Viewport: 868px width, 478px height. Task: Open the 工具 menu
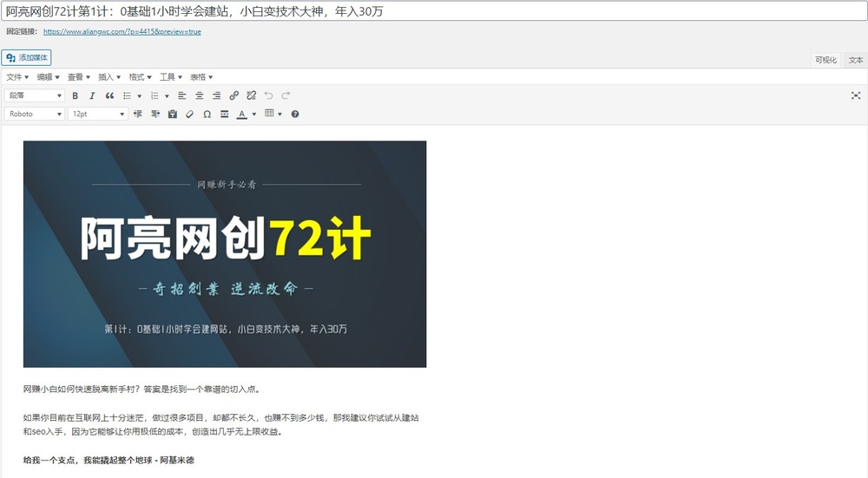click(x=171, y=77)
